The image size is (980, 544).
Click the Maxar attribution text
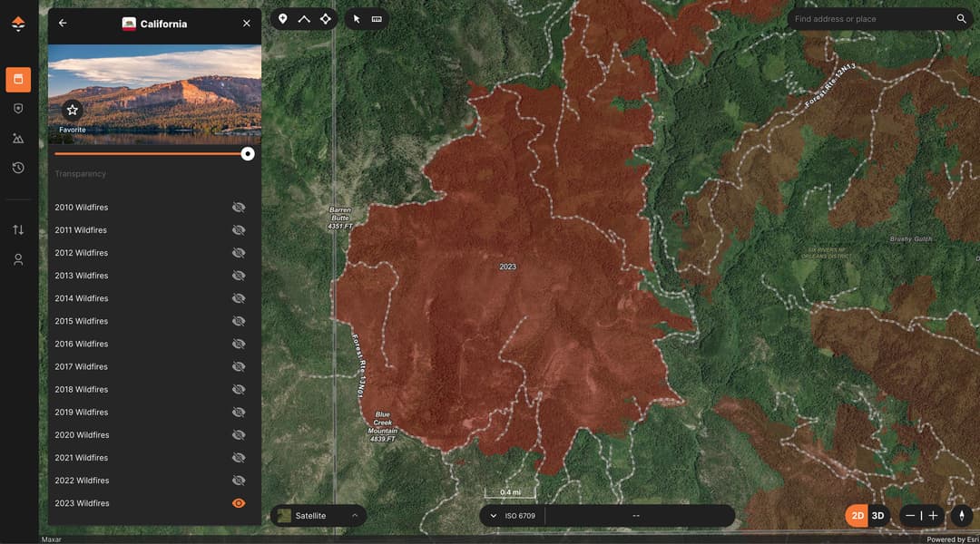(51, 539)
